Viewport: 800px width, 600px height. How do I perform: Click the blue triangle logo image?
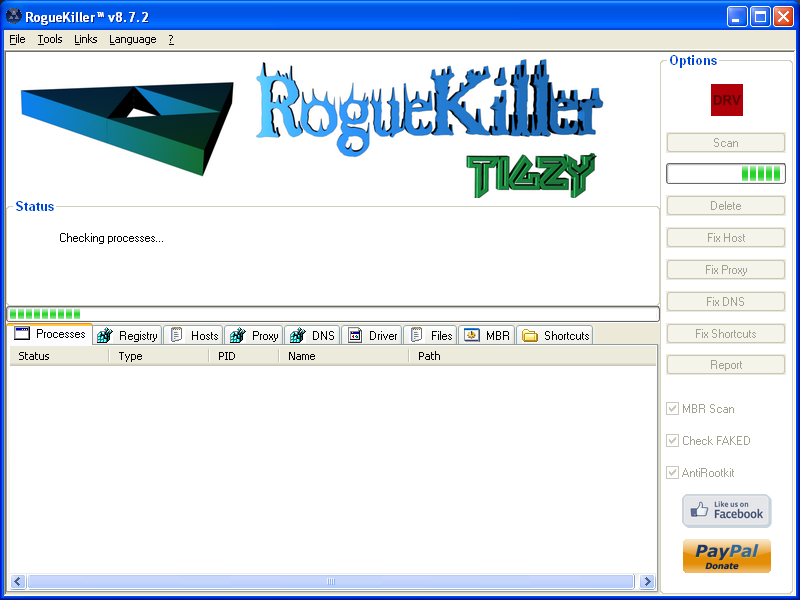point(127,129)
